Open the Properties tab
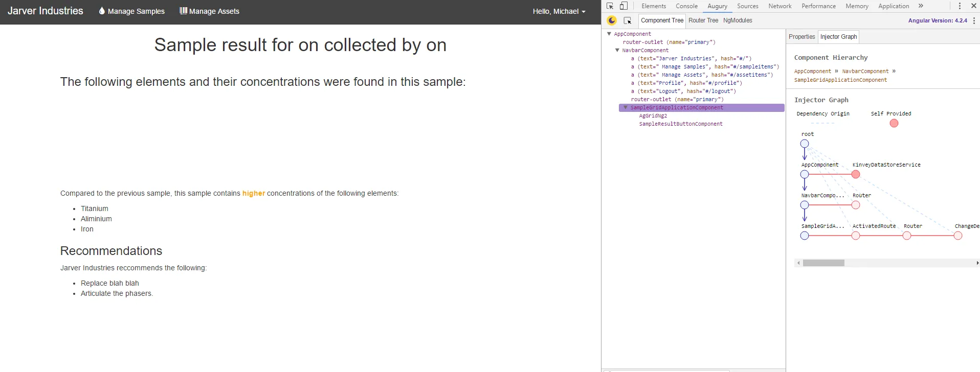Viewport: 980px width, 372px height. point(801,37)
